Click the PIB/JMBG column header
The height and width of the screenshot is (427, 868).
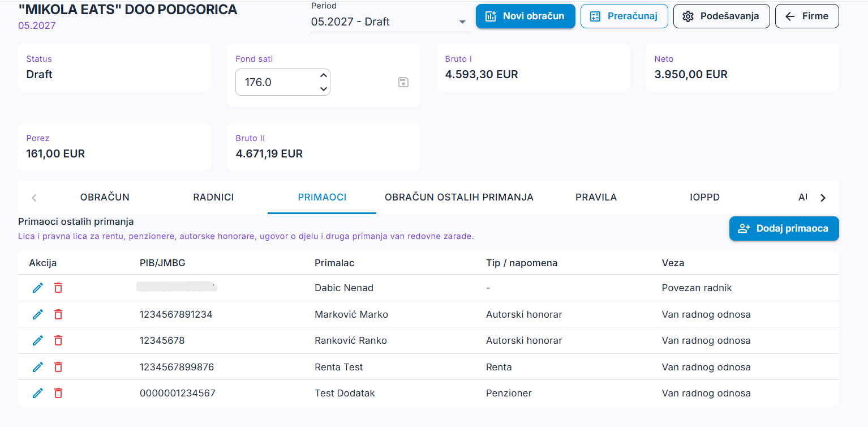point(162,263)
